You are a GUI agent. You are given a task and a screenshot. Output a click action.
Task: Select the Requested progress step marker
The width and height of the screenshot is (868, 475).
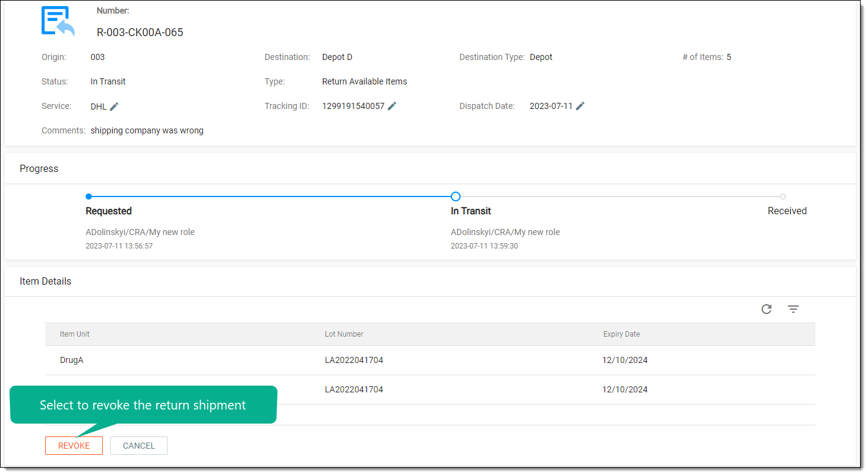coord(89,196)
